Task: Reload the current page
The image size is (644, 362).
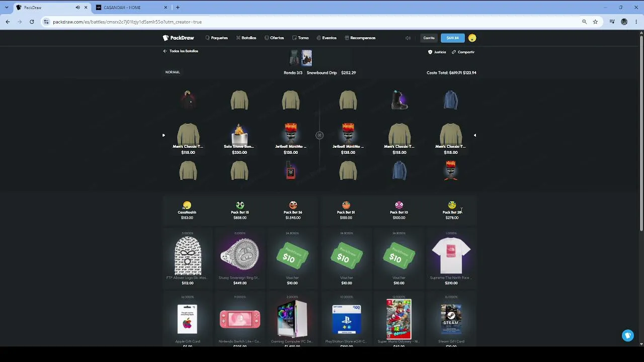Action: tap(32, 22)
